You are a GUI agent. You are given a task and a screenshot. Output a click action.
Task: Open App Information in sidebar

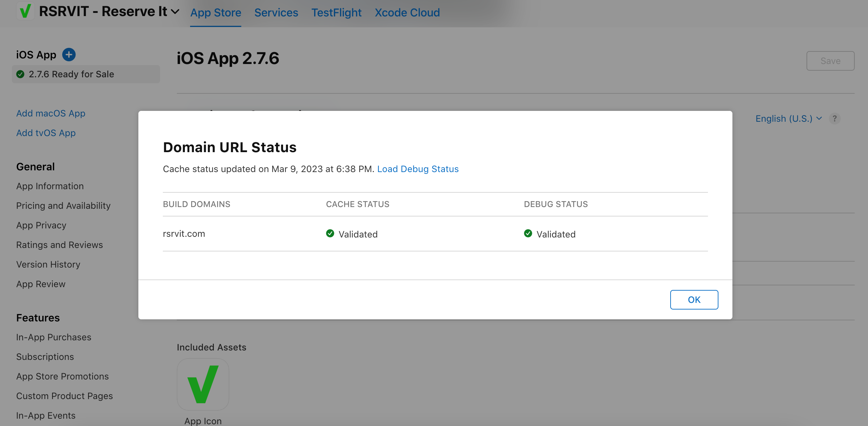point(50,186)
